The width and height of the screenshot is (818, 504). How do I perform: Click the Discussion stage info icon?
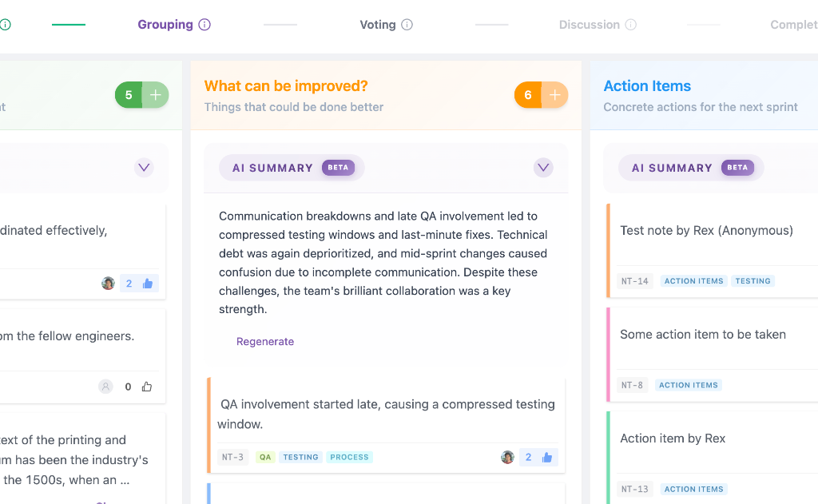tap(631, 25)
